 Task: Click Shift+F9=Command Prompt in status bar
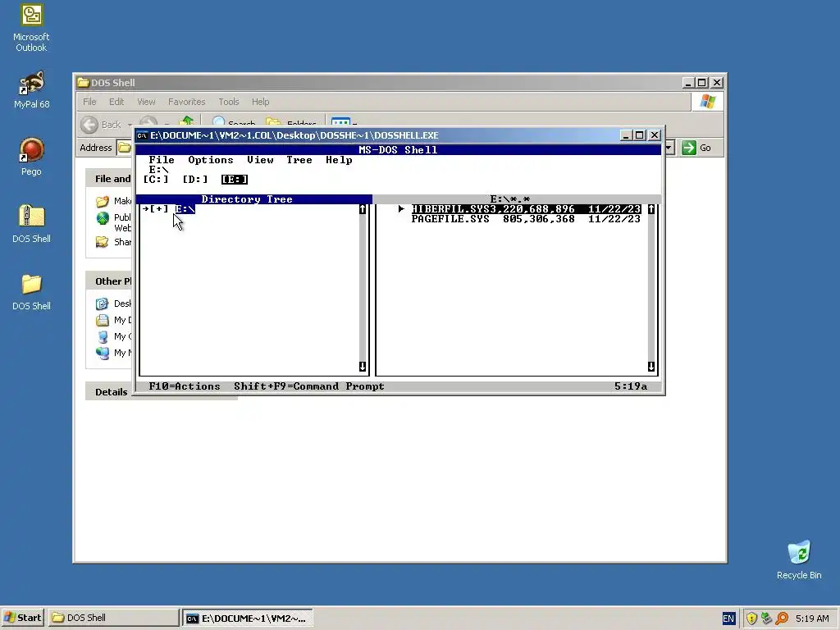click(309, 386)
